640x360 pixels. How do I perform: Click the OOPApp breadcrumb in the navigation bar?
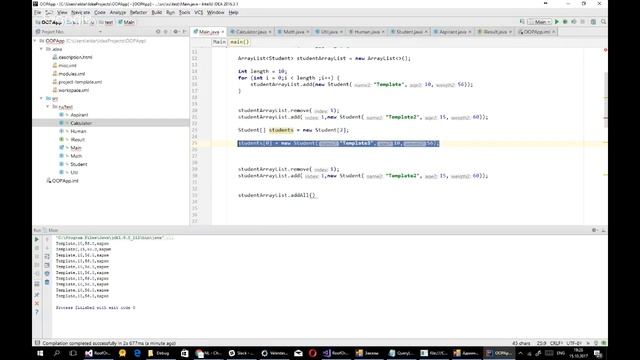[x=49, y=22]
